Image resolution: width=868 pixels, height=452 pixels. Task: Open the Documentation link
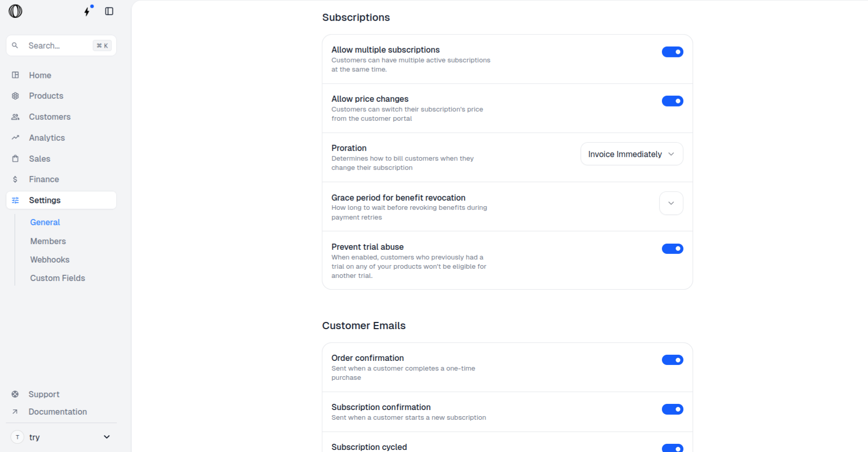point(57,412)
